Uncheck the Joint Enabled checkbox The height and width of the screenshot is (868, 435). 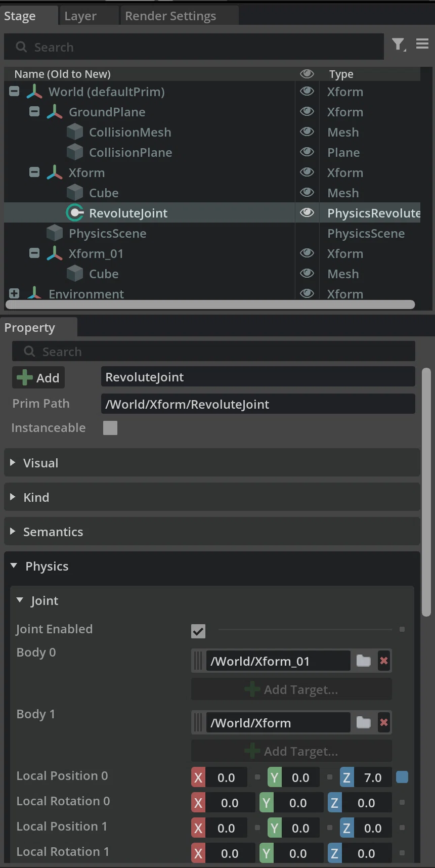coord(198,631)
